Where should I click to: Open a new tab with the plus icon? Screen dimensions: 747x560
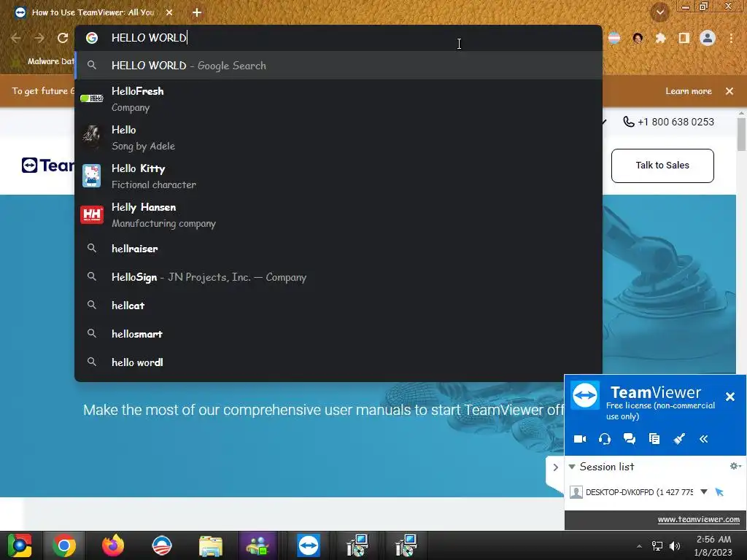pos(197,12)
